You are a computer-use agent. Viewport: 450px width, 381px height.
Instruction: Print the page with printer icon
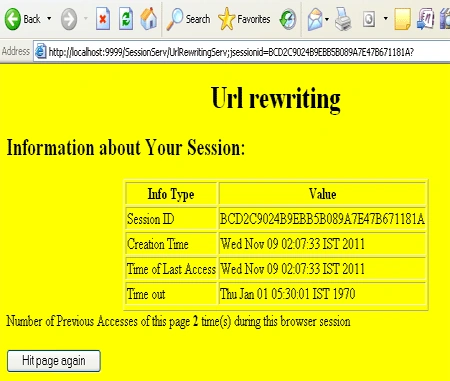click(343, 19)
